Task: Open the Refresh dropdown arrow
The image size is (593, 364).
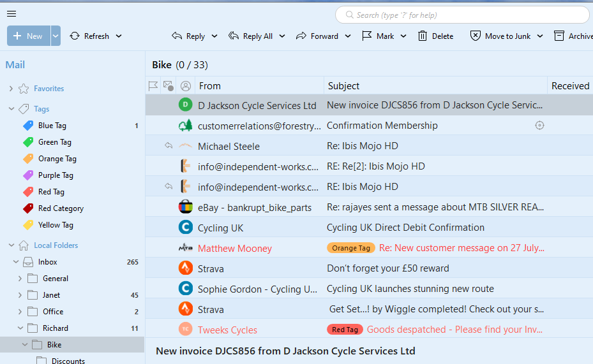Action: [119, 36]
